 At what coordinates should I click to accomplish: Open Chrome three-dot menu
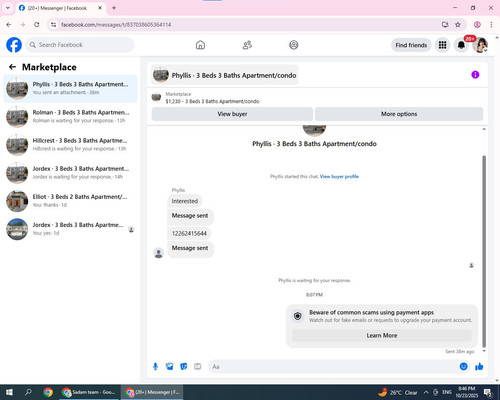(x=491, y=25)
